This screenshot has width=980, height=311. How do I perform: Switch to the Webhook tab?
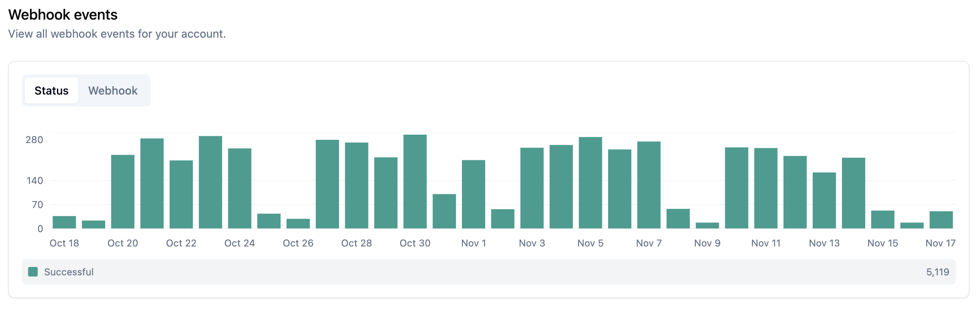pyautogui.click(x=113, y=91)
